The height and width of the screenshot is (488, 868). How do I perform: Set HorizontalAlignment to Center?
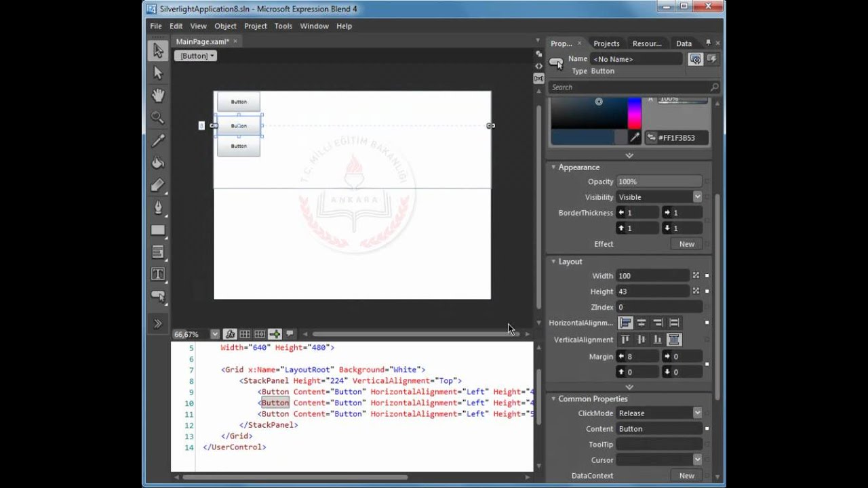(642, 323)
